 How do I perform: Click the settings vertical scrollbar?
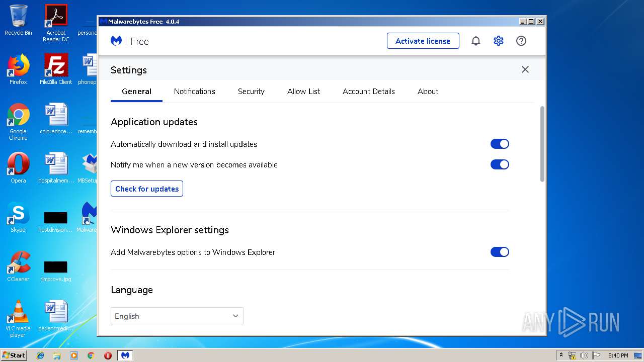(x=542, y=144)
